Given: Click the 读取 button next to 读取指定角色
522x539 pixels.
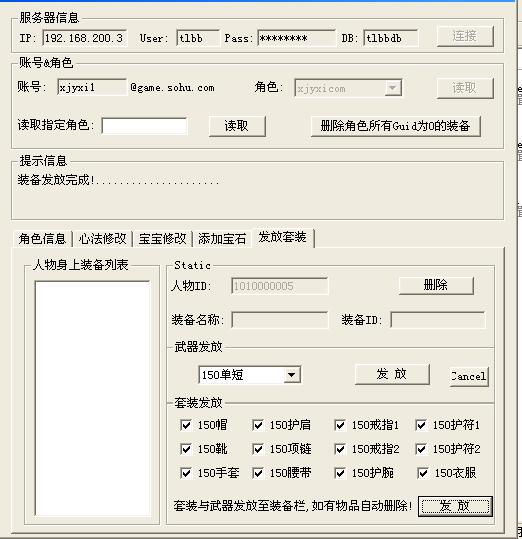Looking at the screenshot, I should click(237, 126).
